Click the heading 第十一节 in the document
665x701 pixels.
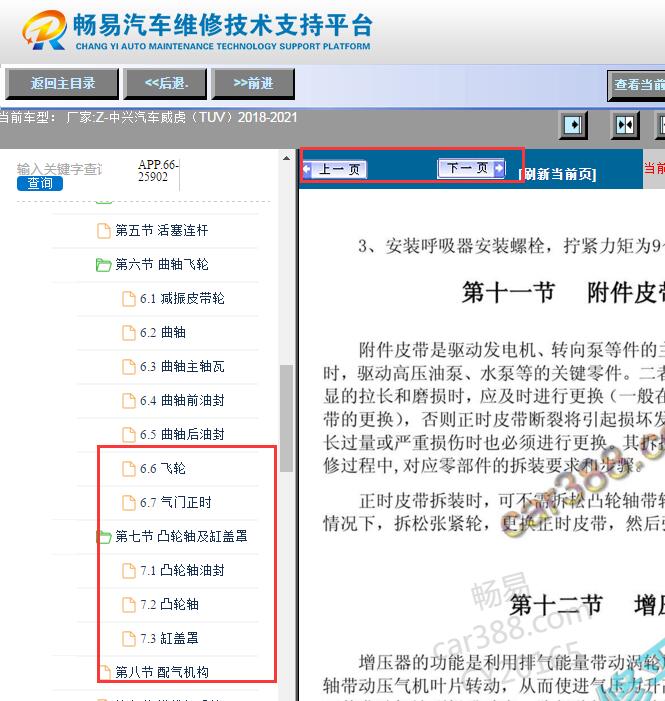tap(508, 293)
